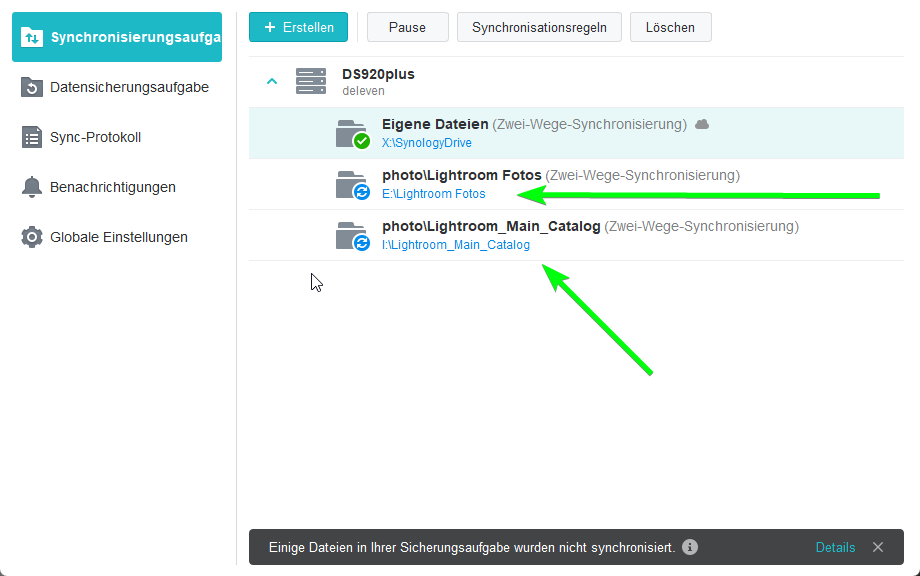Click the info icon in notification bar

(x=690, y=547)
